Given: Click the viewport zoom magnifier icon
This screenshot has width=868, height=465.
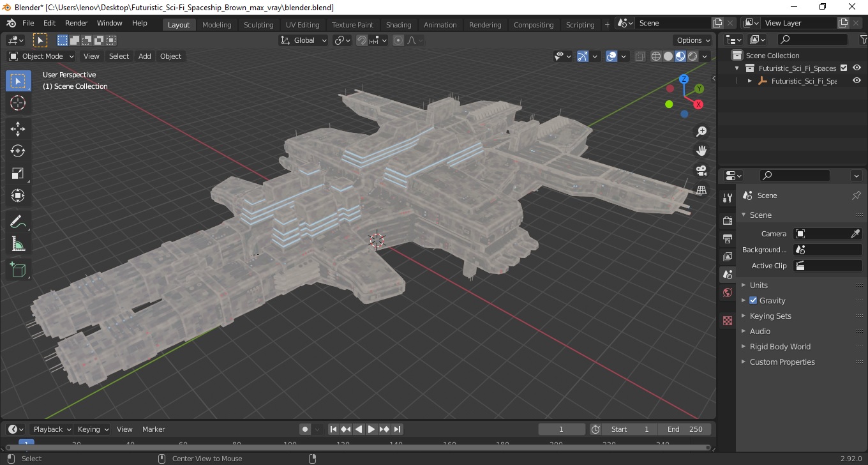Looking at the screenshot, I should pyautogui.click(x=701, y=132).
